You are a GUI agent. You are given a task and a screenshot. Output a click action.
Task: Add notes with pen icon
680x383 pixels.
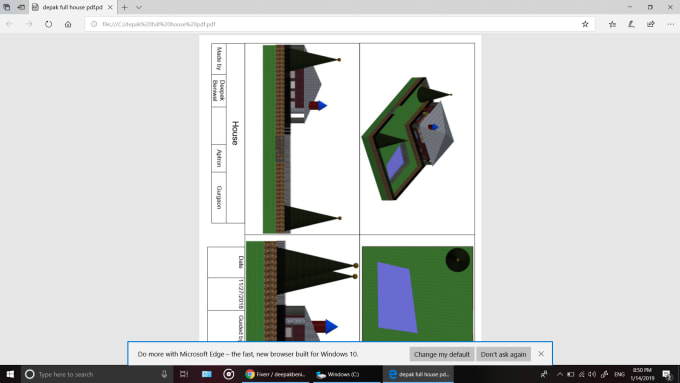631,24
